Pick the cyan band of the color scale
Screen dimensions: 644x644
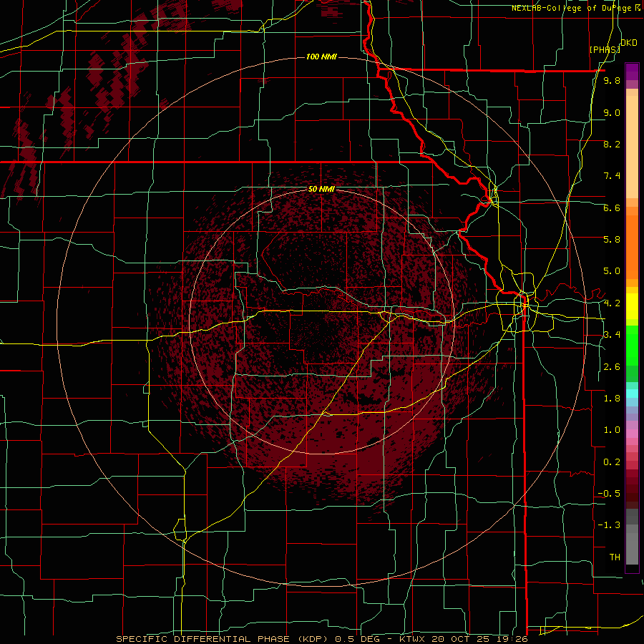click(x=632, y=394)
